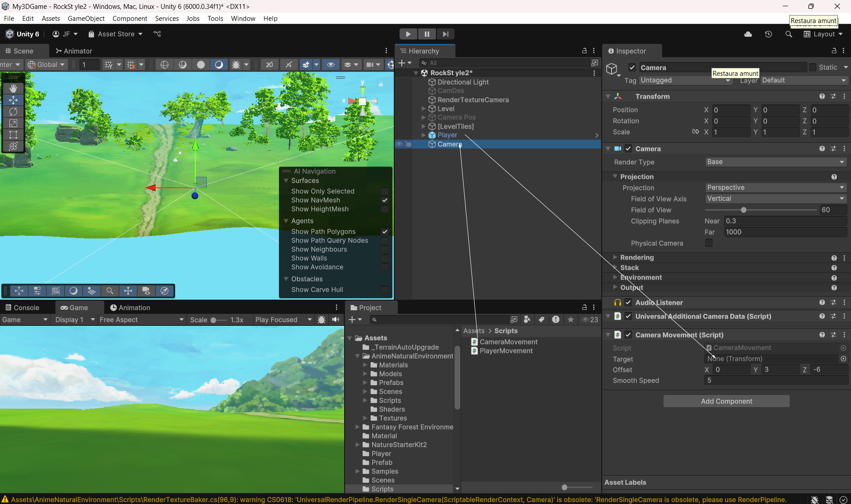Switch to the Console tab

coord(22,308)
